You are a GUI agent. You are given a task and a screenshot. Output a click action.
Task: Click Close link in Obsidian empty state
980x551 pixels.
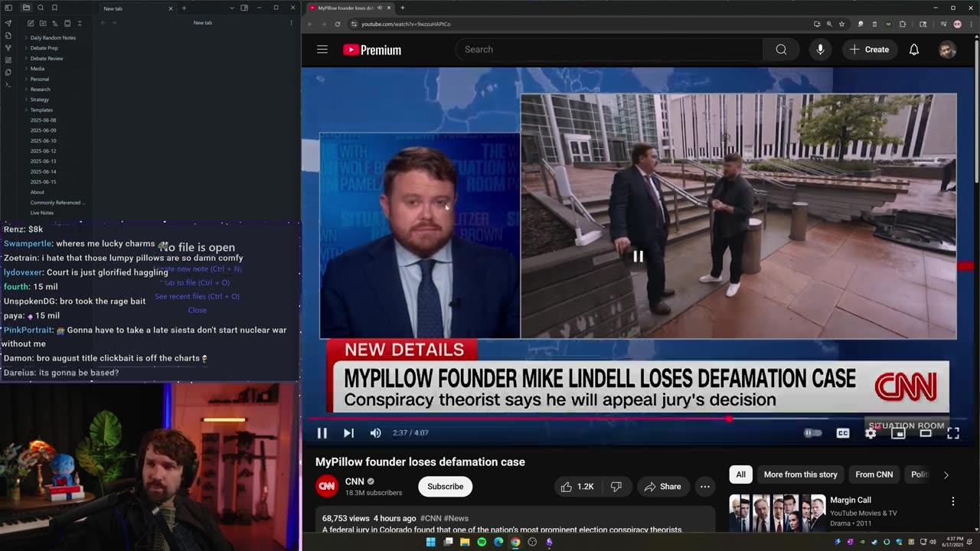tap(197, 310)
